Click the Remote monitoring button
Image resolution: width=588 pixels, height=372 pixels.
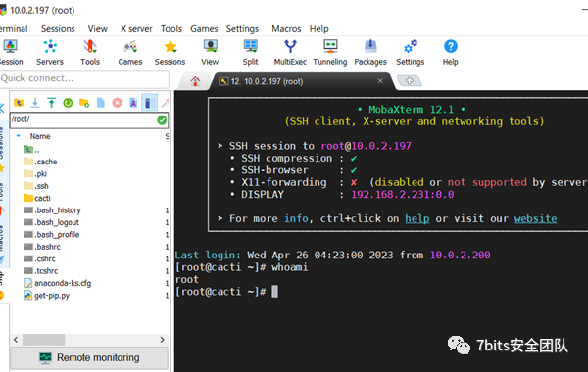(89, 357)
